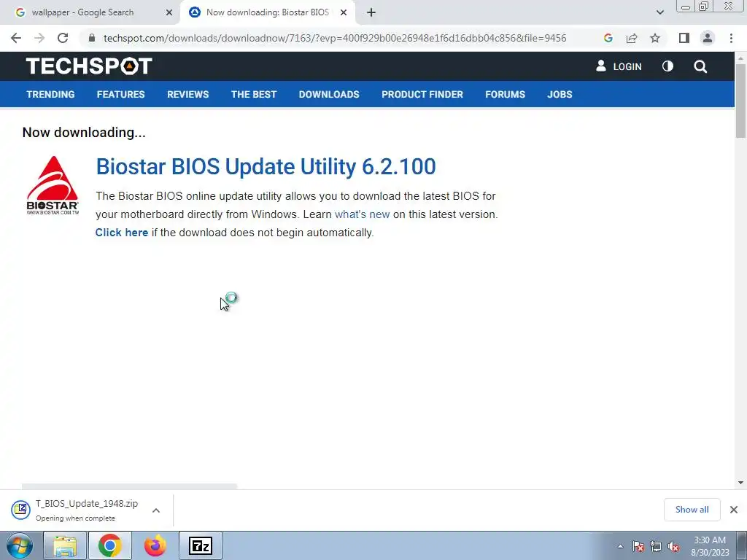Open the Windows Start button

pyautogui.click(x=20, y=545)
